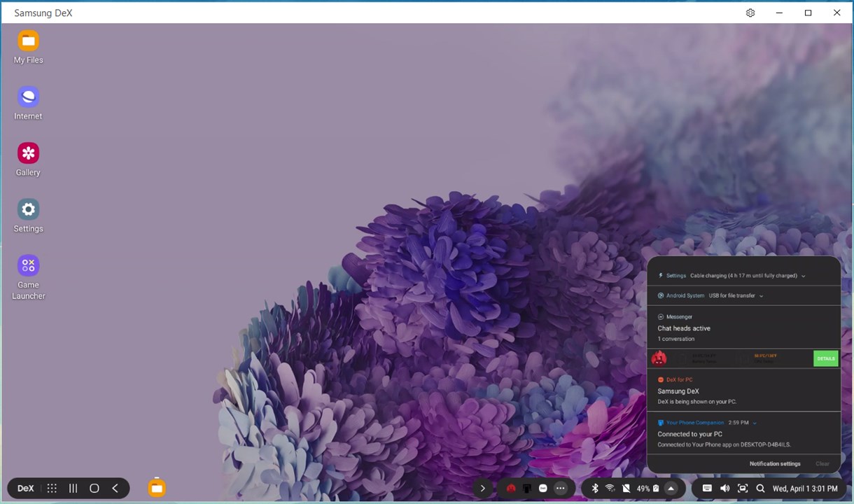Click the green DETAILS button

825,358
